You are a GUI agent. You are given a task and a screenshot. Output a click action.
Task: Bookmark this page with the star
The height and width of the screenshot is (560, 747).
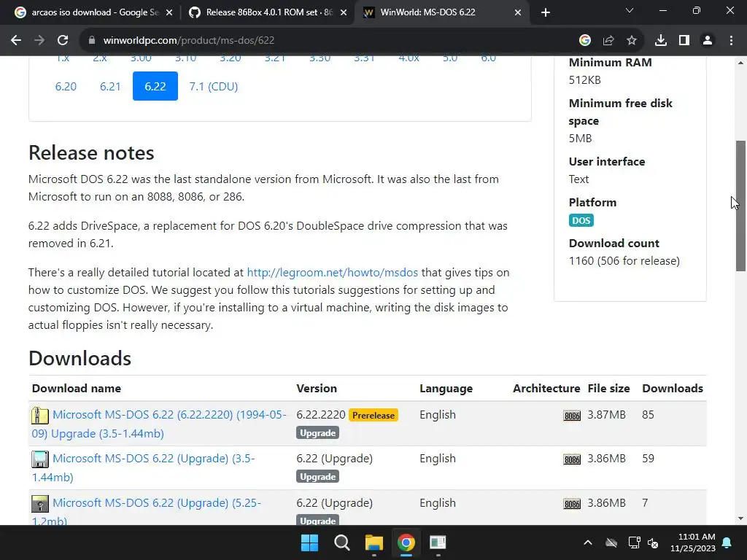632,41
